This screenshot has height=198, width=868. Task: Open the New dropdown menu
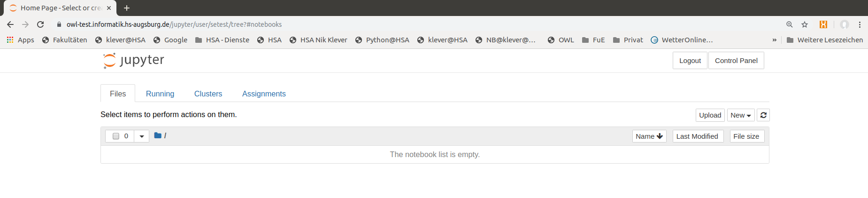click(x=741, y=115)
